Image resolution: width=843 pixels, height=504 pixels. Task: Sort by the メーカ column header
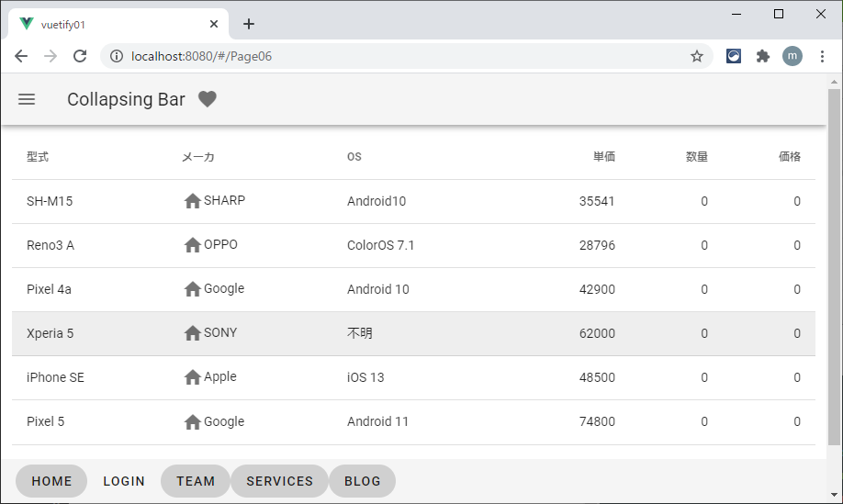(x=198, y=157)
